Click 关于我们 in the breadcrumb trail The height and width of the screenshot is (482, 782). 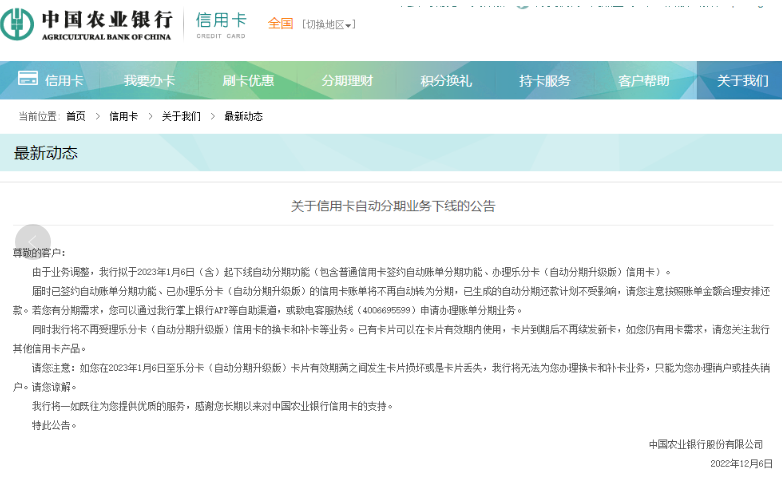pyautogui.click(x=181, y=117)
